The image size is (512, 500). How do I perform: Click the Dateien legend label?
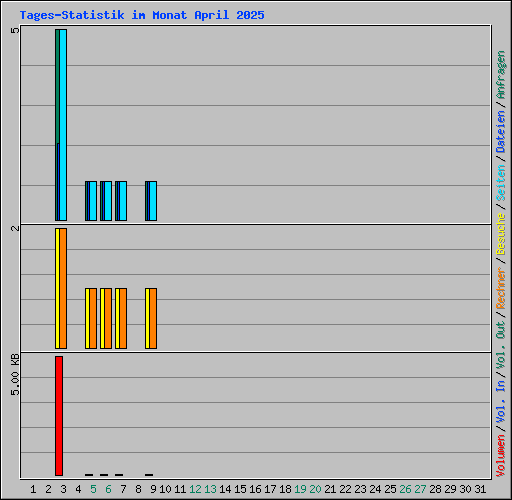pyautogui.click(x=501, y=131)
